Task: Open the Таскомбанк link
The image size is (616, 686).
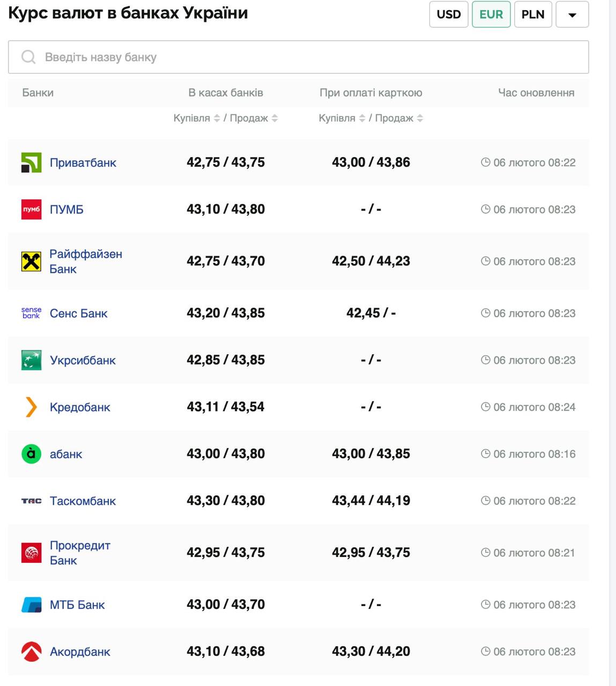Action: (x=83, y=501)
